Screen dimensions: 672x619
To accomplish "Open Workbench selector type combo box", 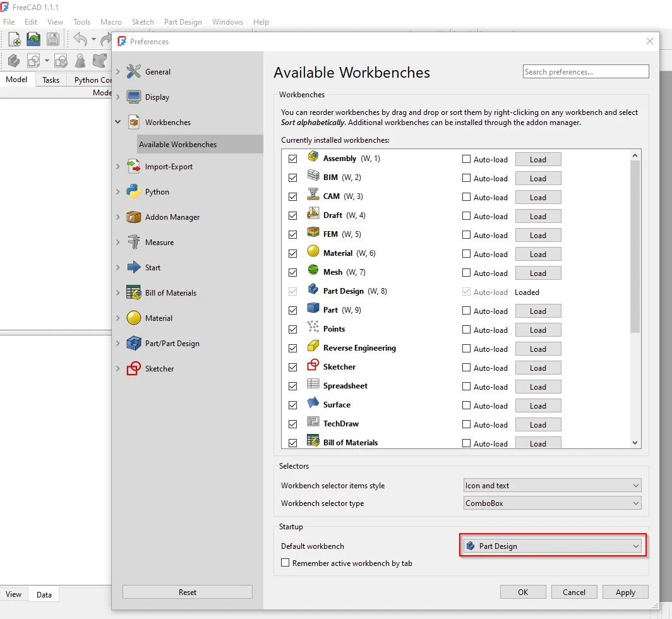I will [553, 503].
